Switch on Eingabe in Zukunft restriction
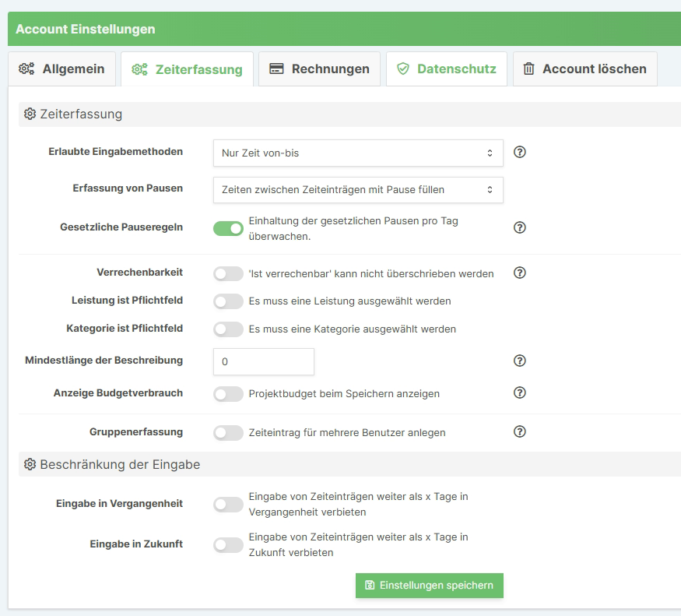 pyautogui.click(x=229, y=545)
